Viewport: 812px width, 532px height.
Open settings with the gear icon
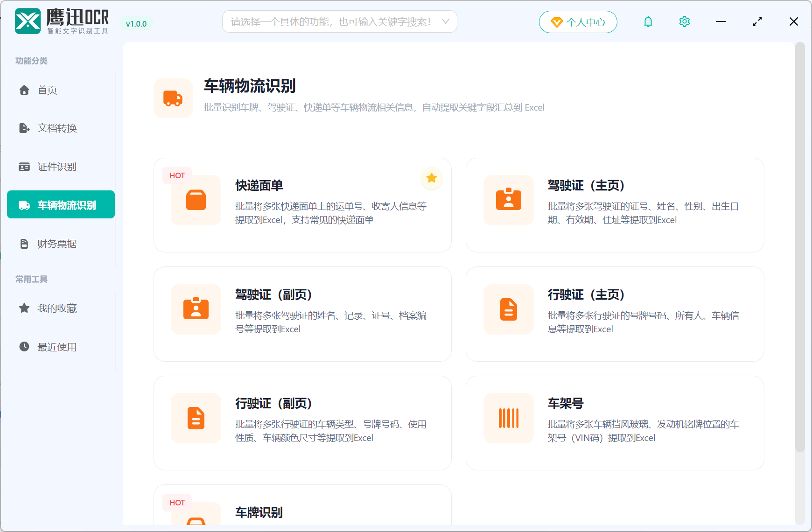[684, 21]
